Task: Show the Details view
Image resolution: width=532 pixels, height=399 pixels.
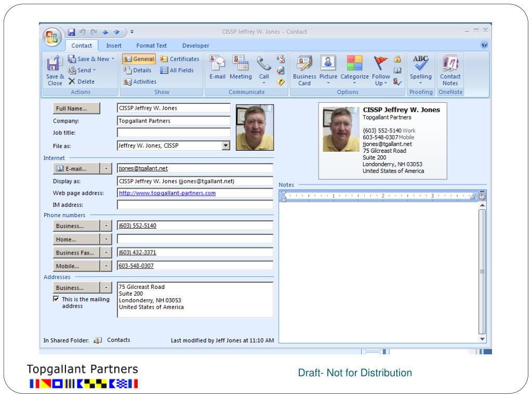Action: coord(137,70)
